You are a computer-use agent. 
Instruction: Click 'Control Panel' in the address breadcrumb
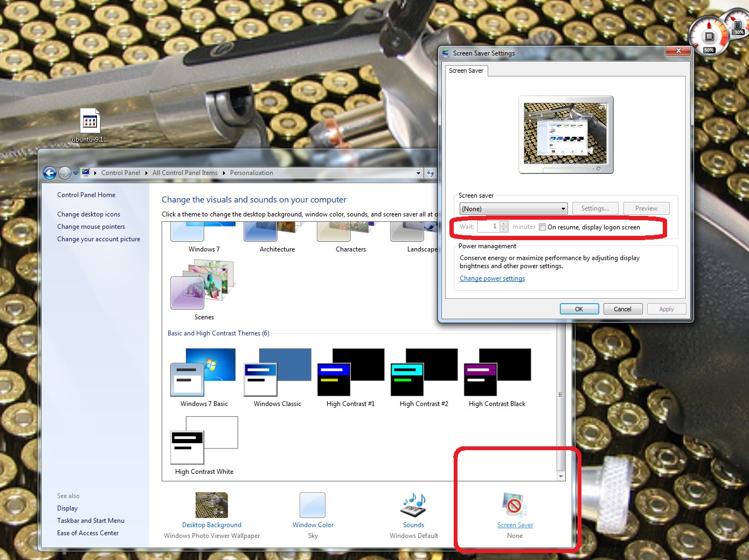120,173
